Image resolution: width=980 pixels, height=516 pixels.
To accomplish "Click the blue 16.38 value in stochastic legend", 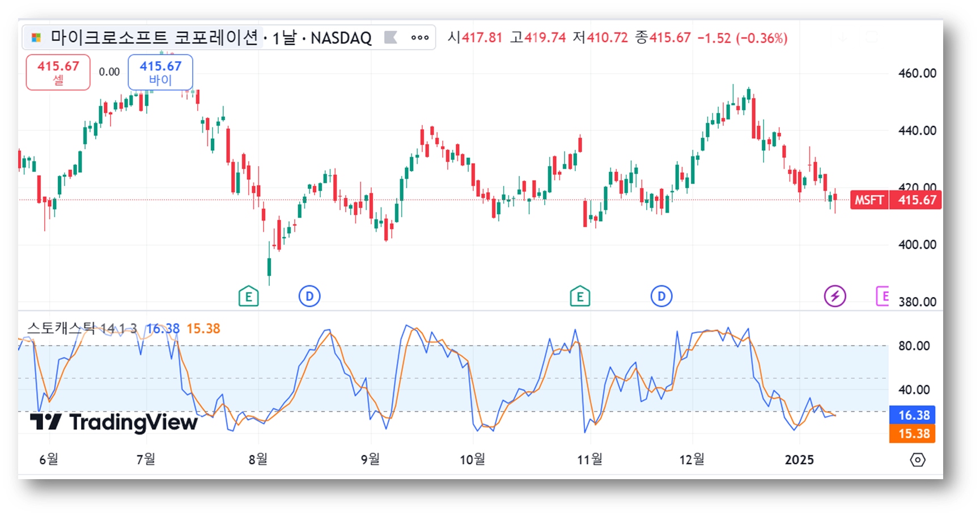I will [x=163, y=329].
